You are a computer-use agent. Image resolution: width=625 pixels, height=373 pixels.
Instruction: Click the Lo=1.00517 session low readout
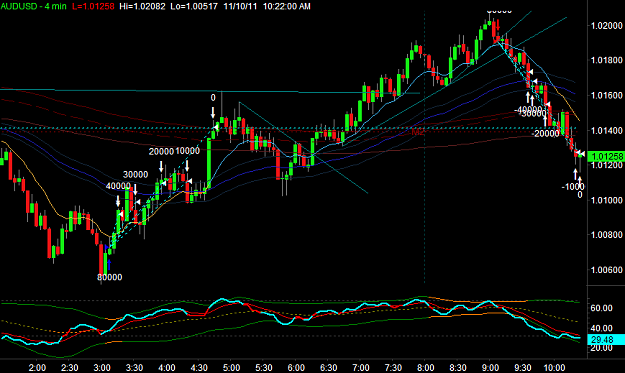(194, 6)
